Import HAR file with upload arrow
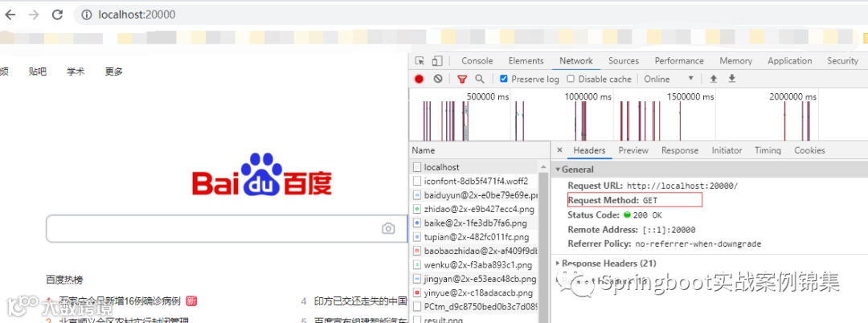The width and height of the screenshot is (868, 323). [x=714, y=79]
